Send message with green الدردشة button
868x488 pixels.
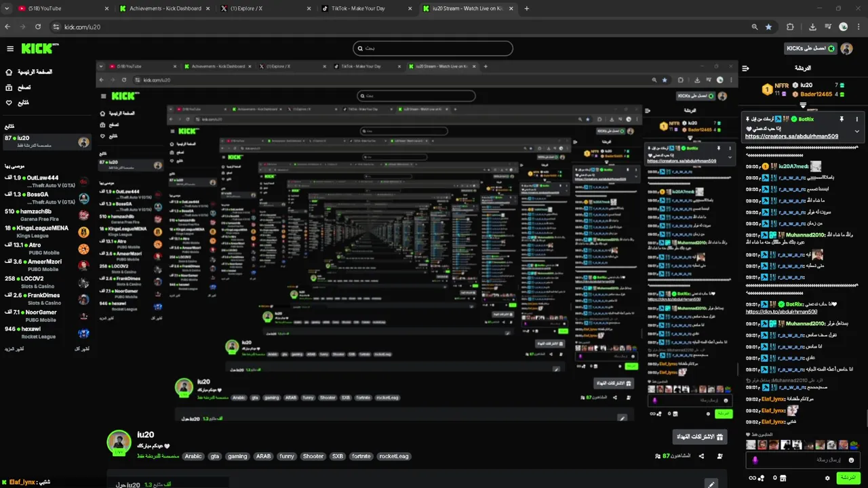847,478
